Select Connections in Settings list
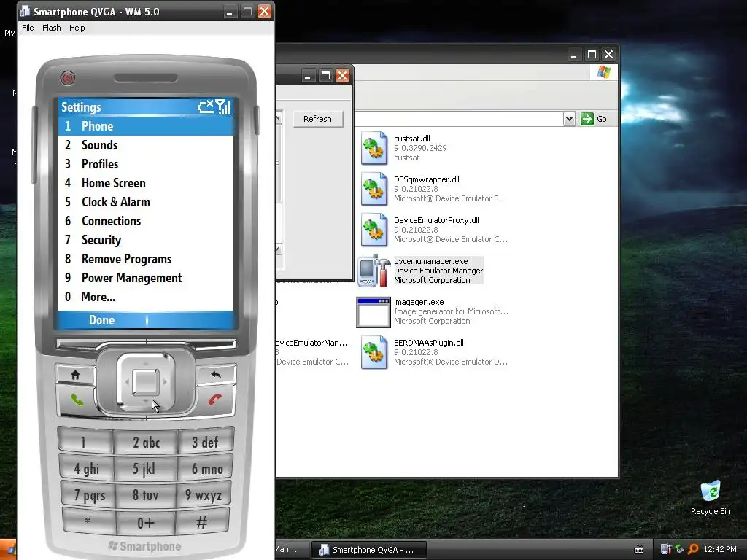 [x=146, y=221]
